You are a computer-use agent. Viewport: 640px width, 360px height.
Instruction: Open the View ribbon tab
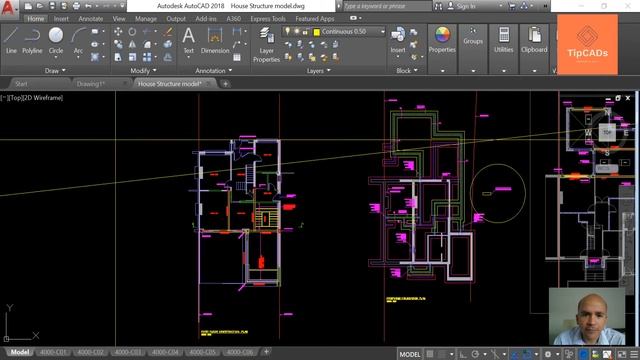pyautogui.click(x=119, y=19)
